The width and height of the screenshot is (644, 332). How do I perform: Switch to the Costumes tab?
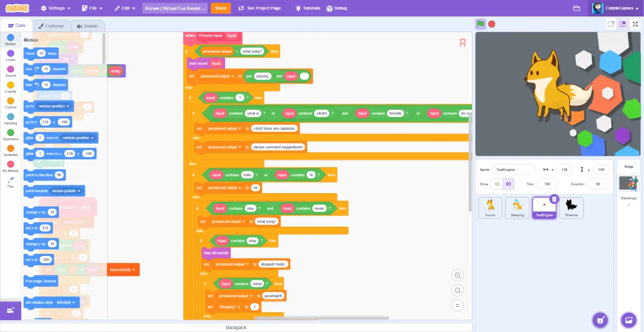pyautogui.click(x=51, y=26)
